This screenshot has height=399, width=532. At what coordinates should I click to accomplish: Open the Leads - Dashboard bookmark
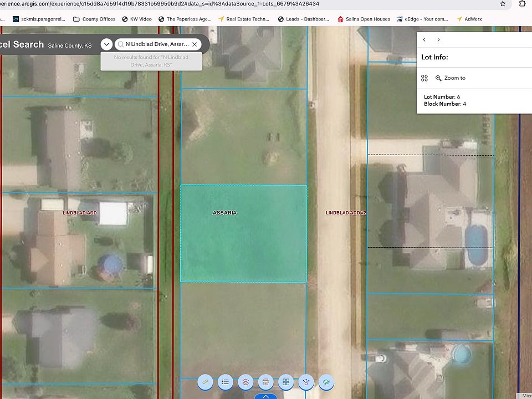tap(303, 19)
